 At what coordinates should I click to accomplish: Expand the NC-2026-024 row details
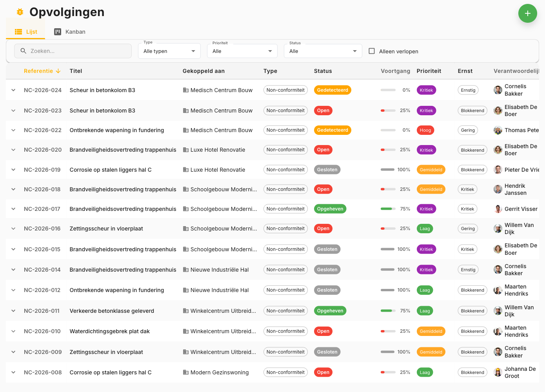[13, 90]
